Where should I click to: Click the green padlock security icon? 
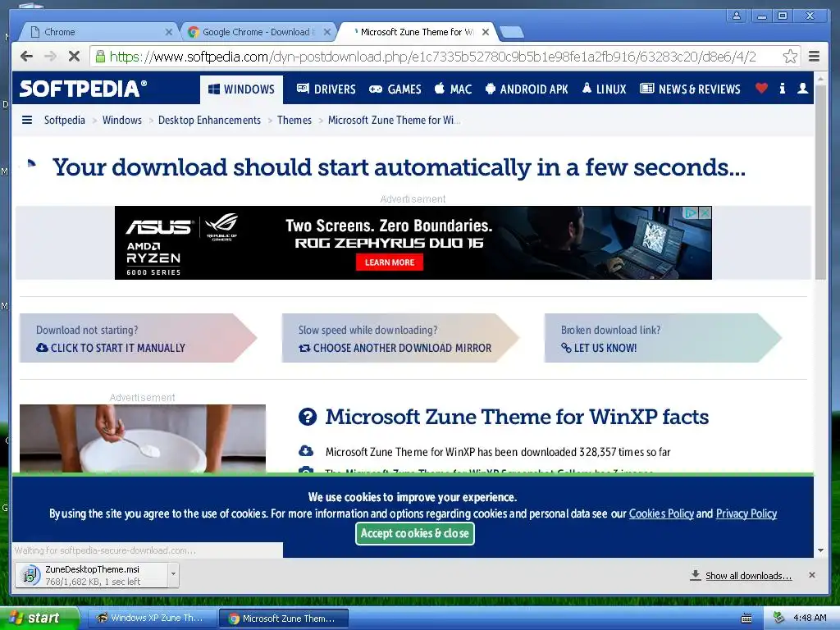click(x=100, y=57)
